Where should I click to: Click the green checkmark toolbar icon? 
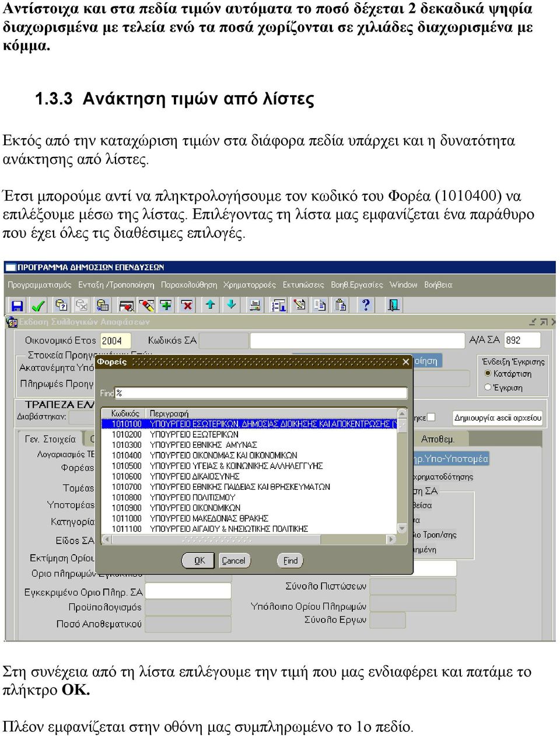click(38, 305)
